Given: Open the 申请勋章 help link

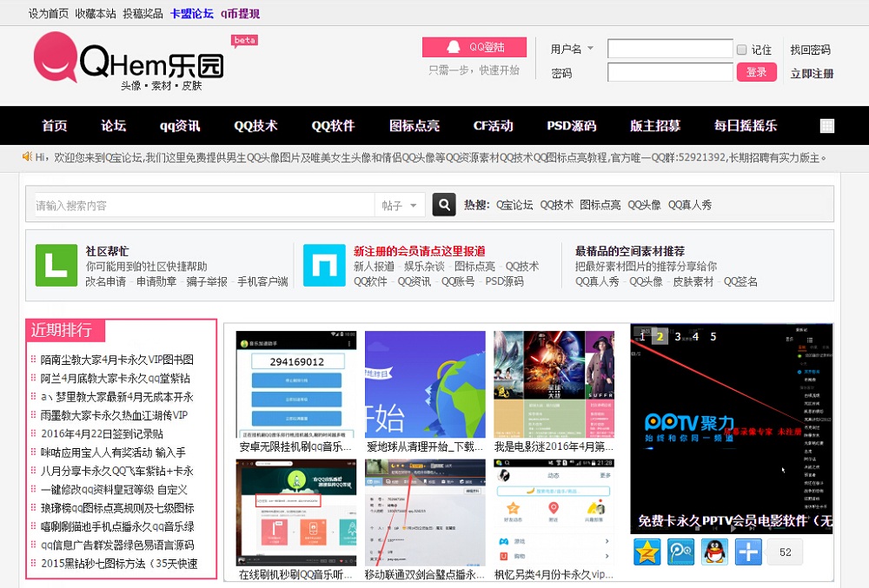Looking at the screenshot, I should pos(156,281).
